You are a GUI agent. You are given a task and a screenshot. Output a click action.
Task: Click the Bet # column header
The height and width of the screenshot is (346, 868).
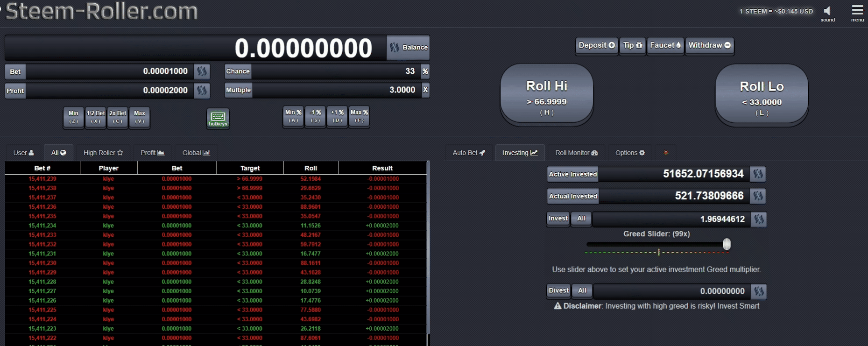42,168
